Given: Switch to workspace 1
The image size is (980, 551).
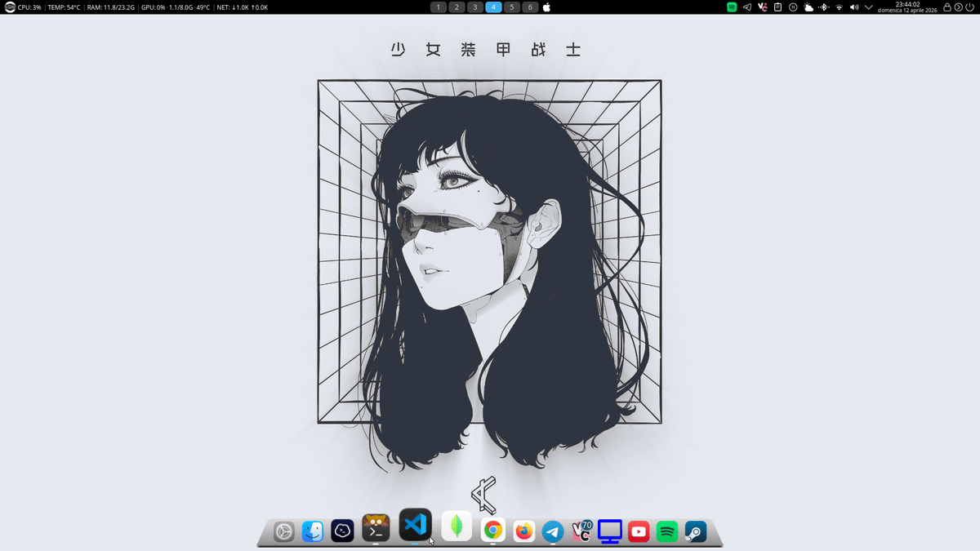Looking at the screenshot, I should [439, 7].
